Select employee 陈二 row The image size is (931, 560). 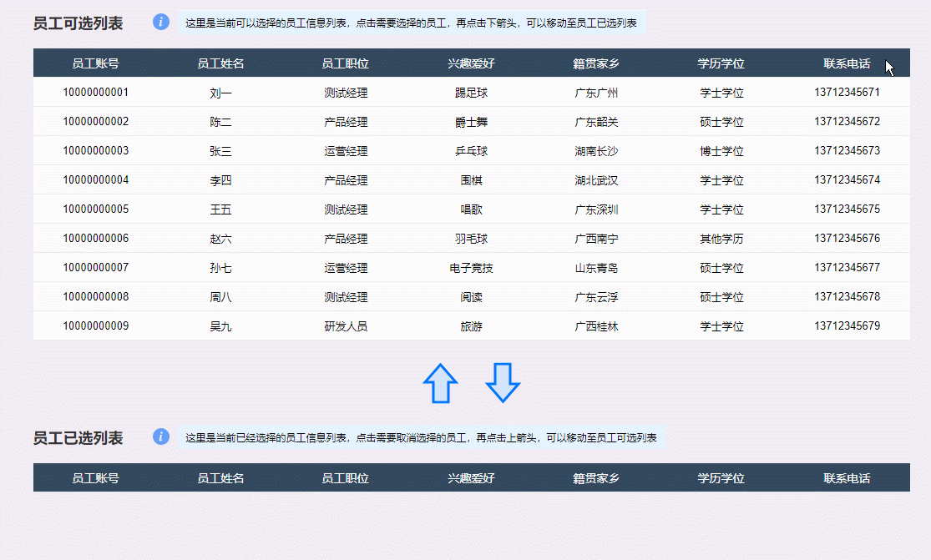point(221,121)
